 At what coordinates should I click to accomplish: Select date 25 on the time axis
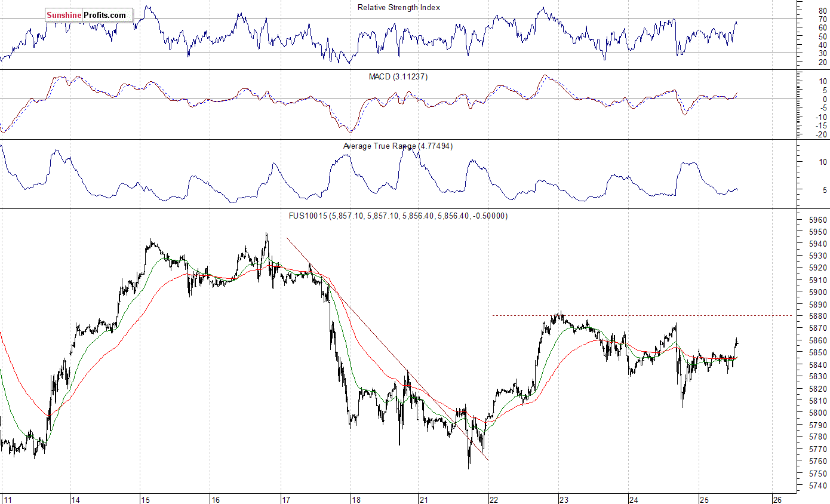tap(705, 499)
